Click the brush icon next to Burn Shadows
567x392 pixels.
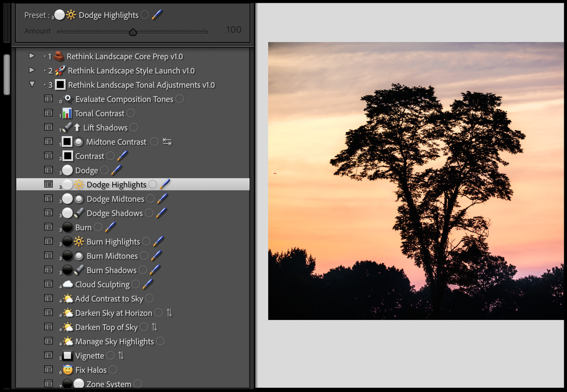(155, 270)
